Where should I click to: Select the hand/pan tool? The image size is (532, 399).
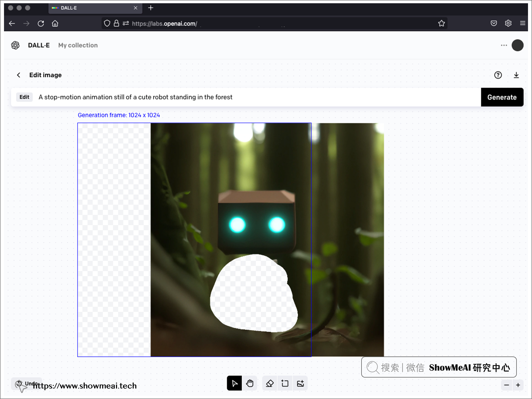point(250,383)
